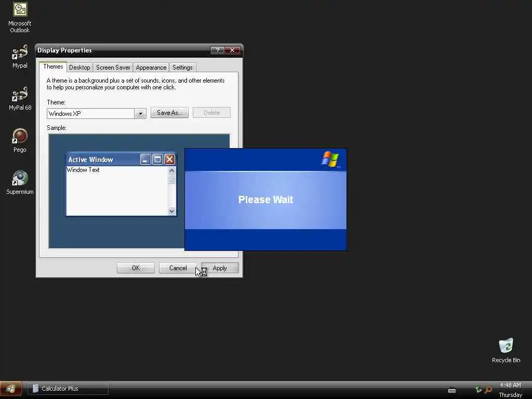
Task: Click the Pego desktop shortcut
Action: pyautogui.click(x=20, y=140)
